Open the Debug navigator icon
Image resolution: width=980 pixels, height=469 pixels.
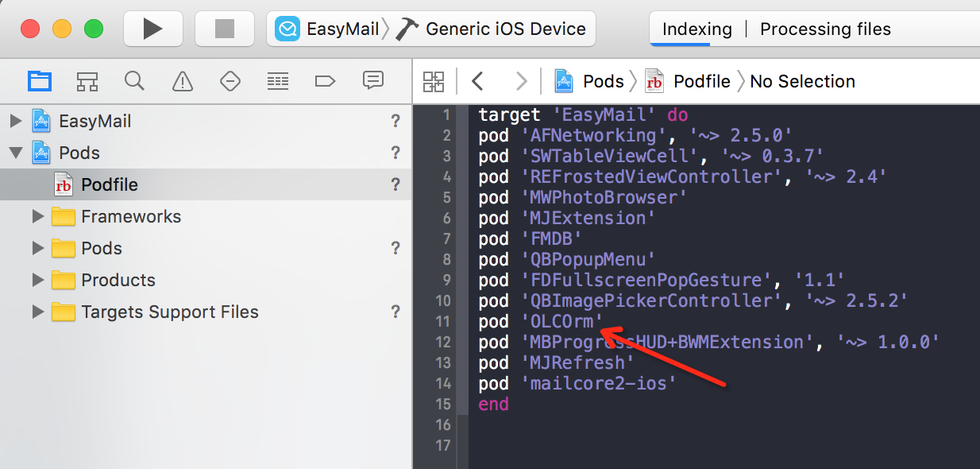click(277, 80)
